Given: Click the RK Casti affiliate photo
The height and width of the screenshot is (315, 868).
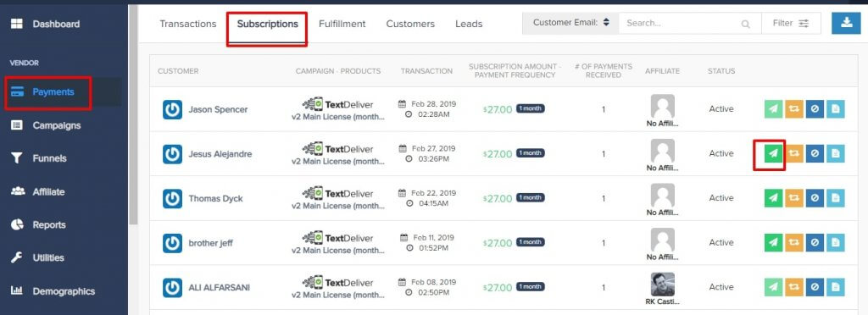Looking at the screenshot, I should (663, 284).
